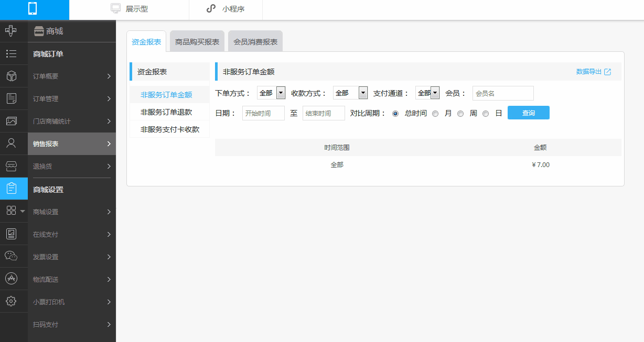Expand the apps icon dropdown arrow
644x342 pixels.
22,211
